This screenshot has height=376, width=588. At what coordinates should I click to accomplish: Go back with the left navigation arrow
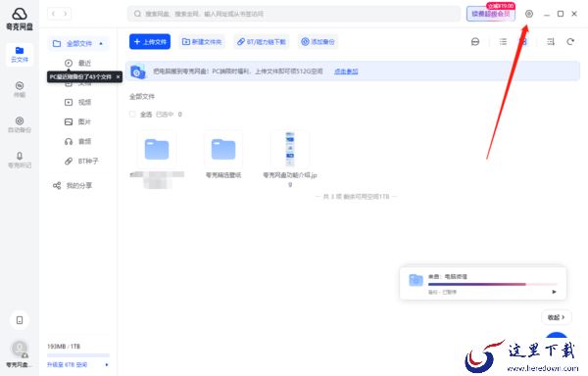pyautogui.click(x=53, y=14)
